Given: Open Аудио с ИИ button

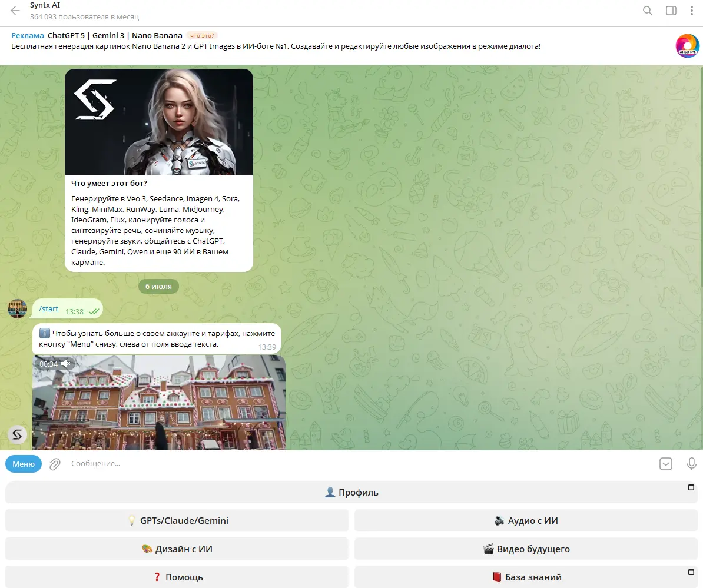Looking at the screenshot, I should [526, 521].
